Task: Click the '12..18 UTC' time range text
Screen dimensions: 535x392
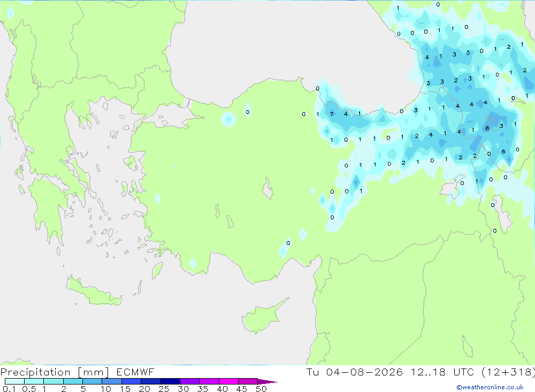Action: pos(442,372)
